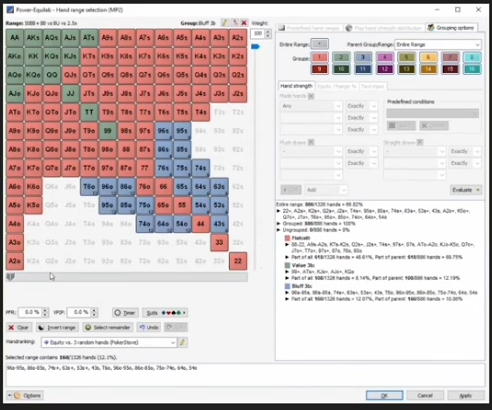492x410 pixels.
Task: Toggle the 96s blue hand cell
Action: pyautogui.click(x=163, y=131)
